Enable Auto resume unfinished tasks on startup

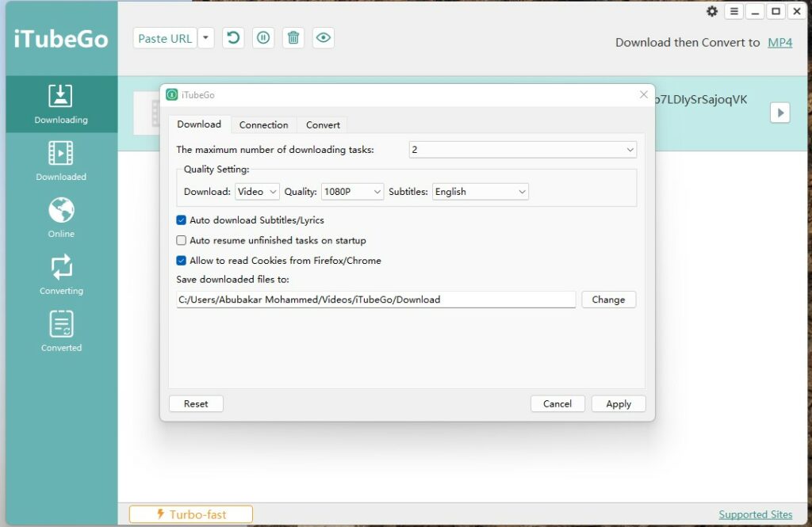tap(181, 240)
